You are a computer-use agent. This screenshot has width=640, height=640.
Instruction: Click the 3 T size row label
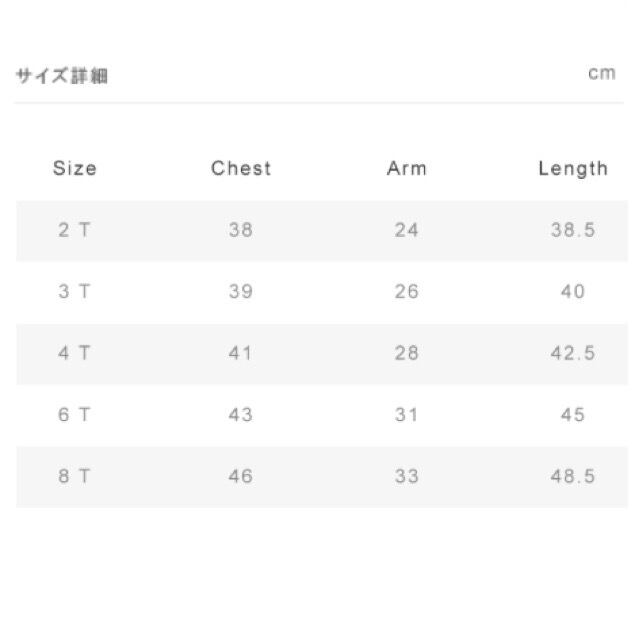click(x=75, y=292)
